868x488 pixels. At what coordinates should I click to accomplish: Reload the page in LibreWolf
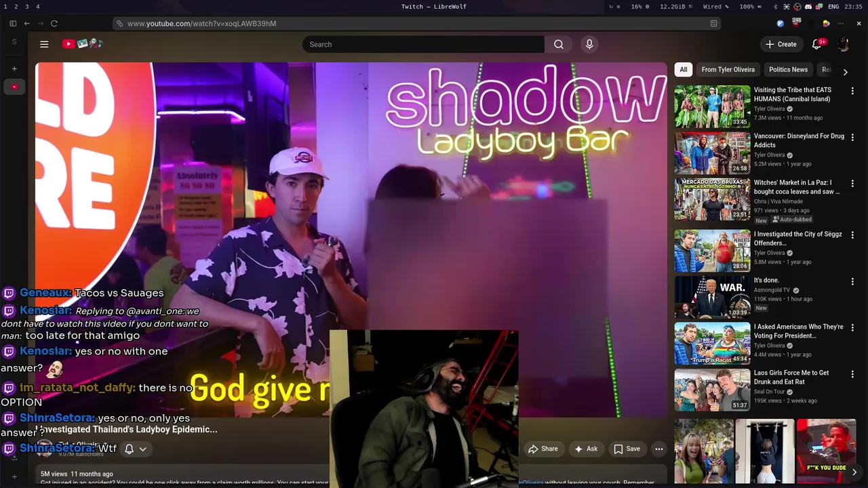(54, 23)
